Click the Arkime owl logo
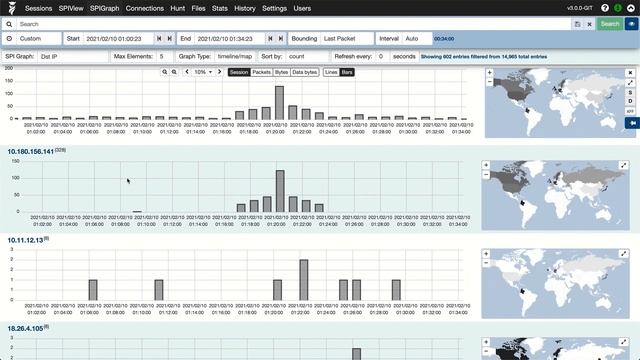 [x=12, y=8]
